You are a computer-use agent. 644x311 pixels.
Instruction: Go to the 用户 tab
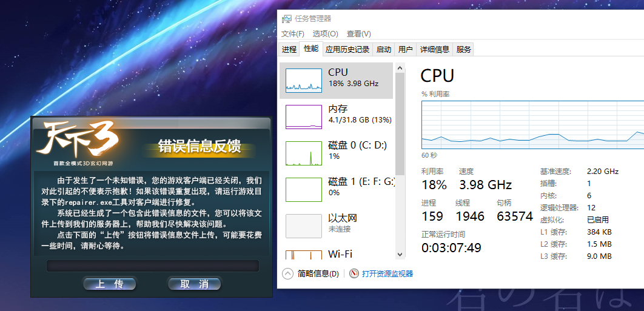click(x=405, y=49)
